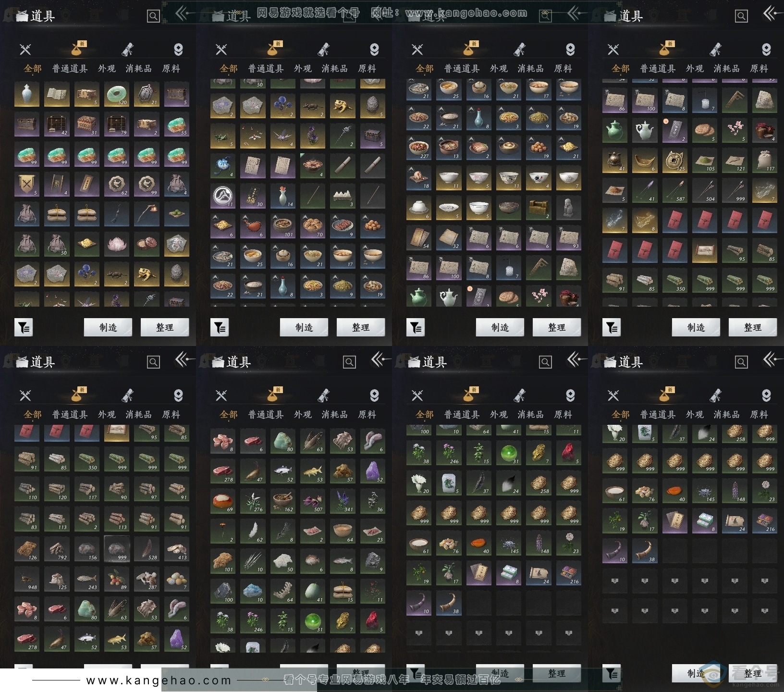Select the cloth sack with count 117

pos(764,161)
